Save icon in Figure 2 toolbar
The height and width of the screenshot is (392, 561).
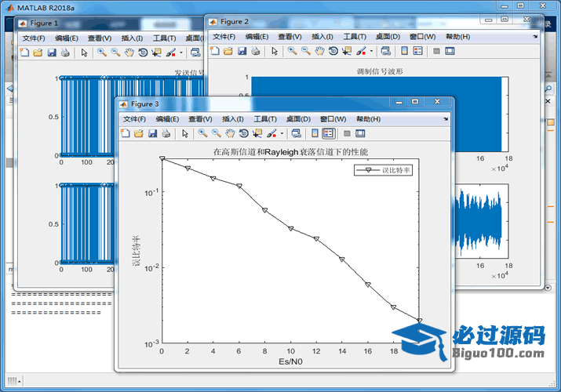[242, 51]
